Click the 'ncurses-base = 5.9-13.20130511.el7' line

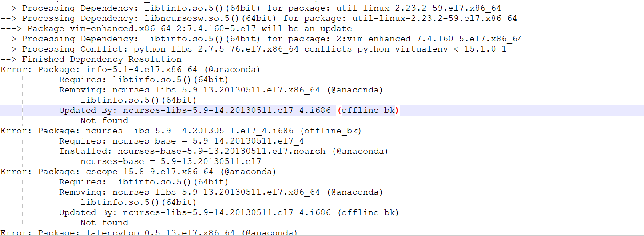coord(171,161)
